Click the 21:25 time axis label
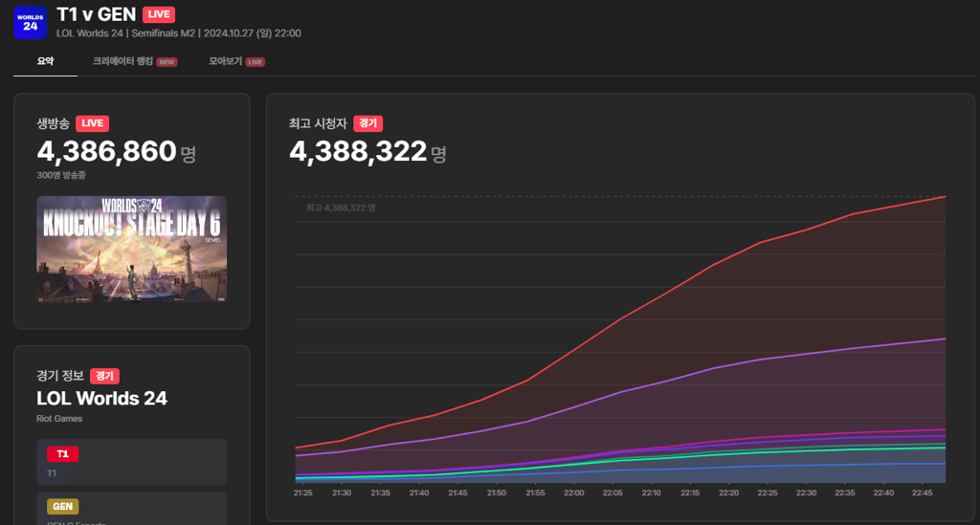This screenshot has width=980, height=525. (x=303, y=493)
